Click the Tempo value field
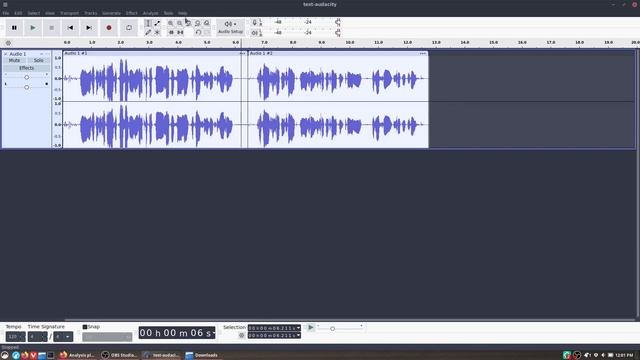 pos(16,337)
